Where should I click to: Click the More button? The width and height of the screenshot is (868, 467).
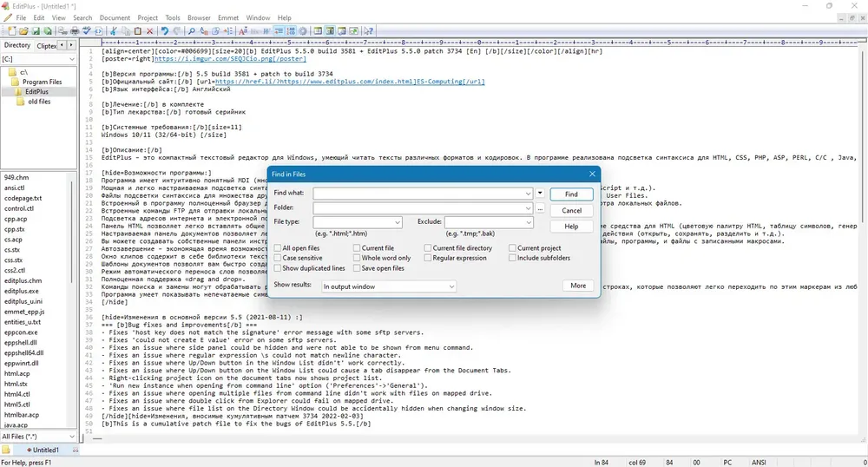coord(578,286)
